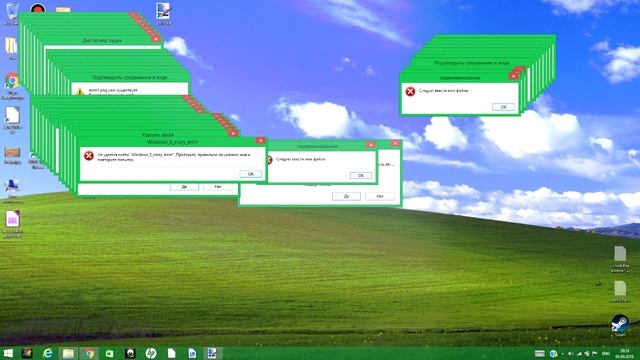Open the on-screen keyboard tray icon
This screenshot has width=640, height=360.
(540, 353)
